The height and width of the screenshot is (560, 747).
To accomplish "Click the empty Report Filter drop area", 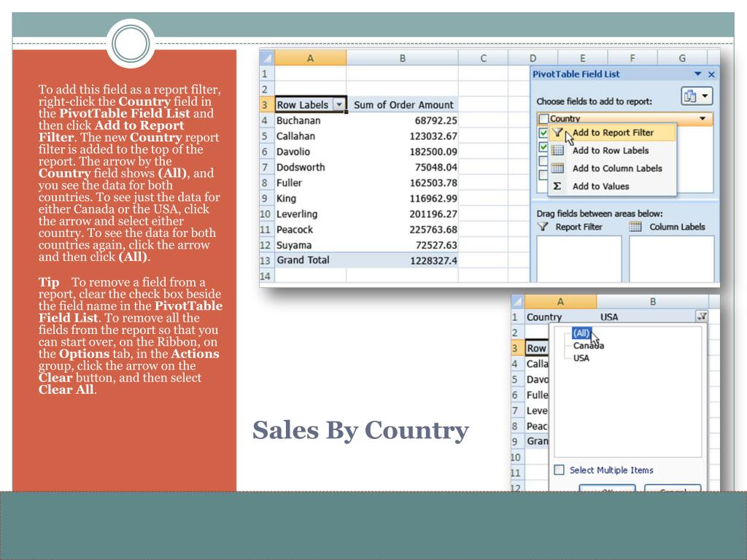I will (x=579, y=258).
